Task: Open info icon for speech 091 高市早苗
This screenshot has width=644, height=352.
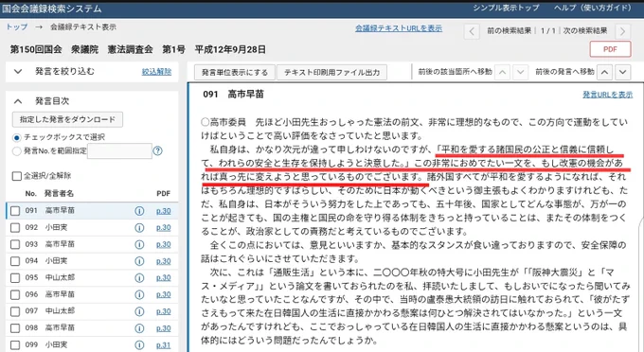Action: click(x=139, y=211)
